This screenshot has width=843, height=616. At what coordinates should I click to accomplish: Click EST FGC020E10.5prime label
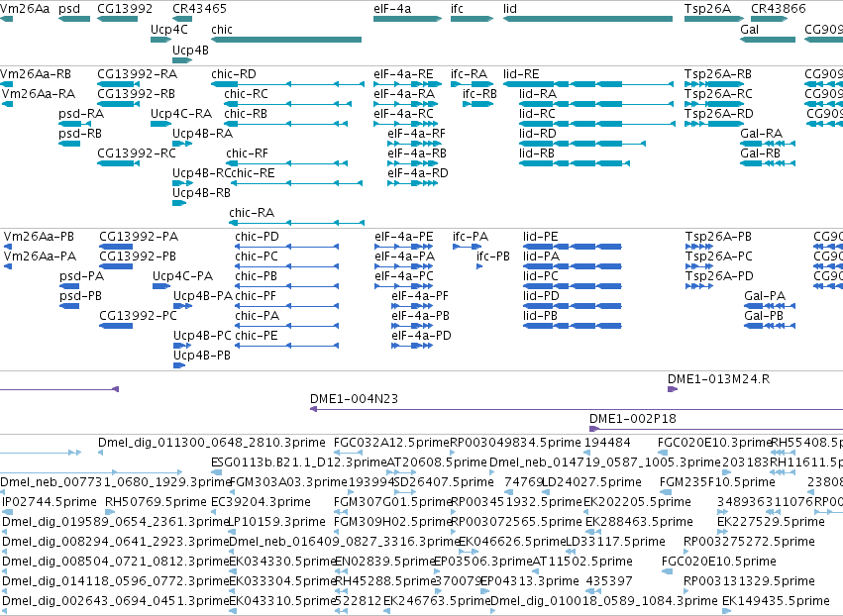pyautogui.click(x=719, y=562)
